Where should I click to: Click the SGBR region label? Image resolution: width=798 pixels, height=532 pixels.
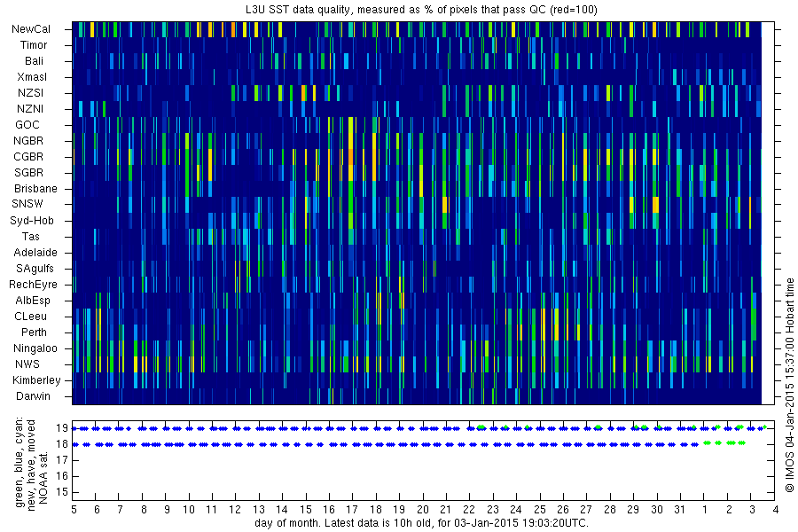pos(28,173)
